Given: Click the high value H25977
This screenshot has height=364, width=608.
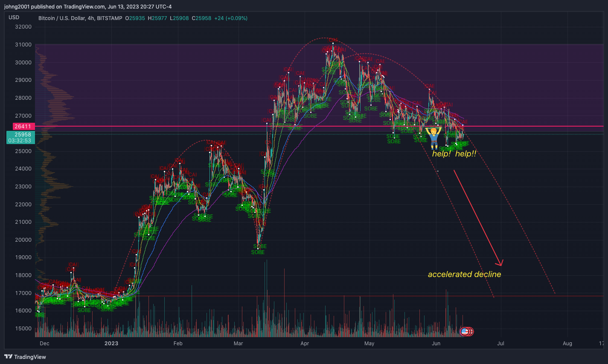Looking at the screenshot, I should 157,18.
